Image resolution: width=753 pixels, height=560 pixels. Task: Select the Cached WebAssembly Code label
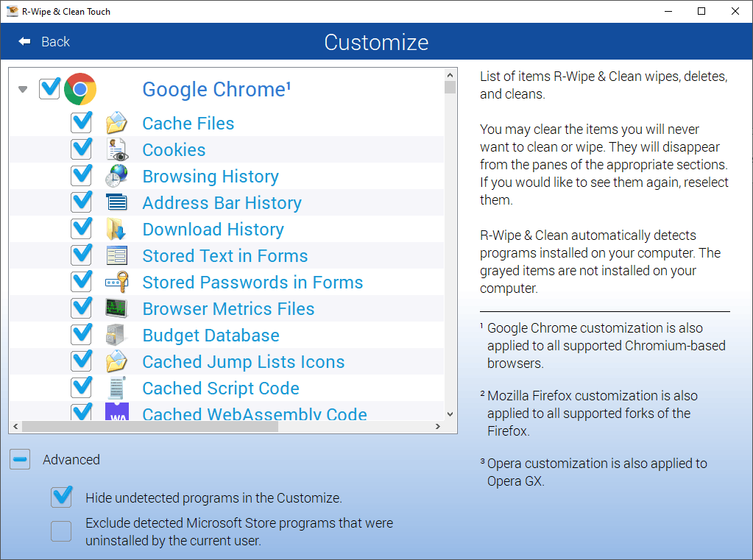tap(255, 414)
